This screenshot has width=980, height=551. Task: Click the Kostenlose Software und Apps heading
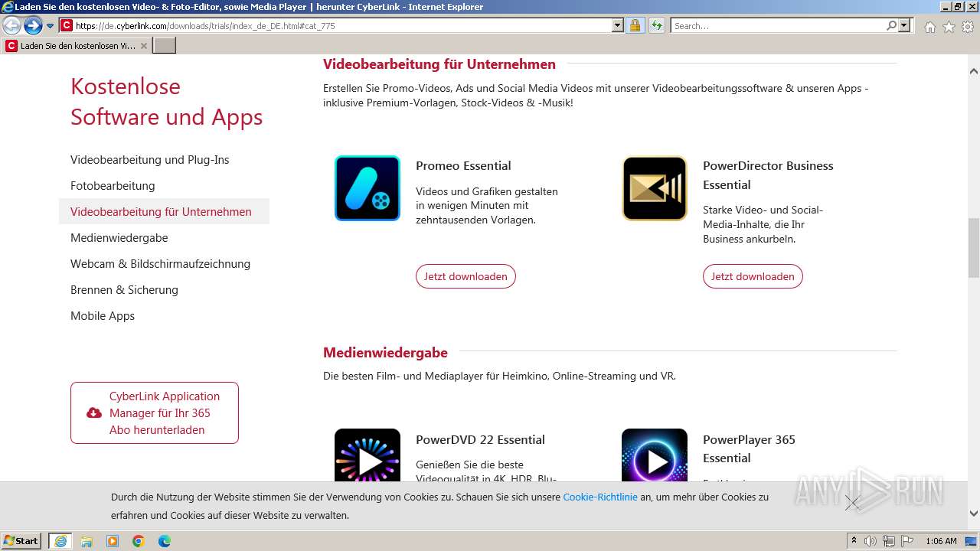(166, 102)
